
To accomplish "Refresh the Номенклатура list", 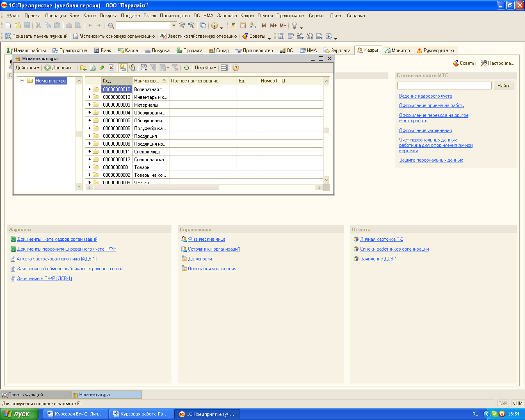I will point(187,68).
